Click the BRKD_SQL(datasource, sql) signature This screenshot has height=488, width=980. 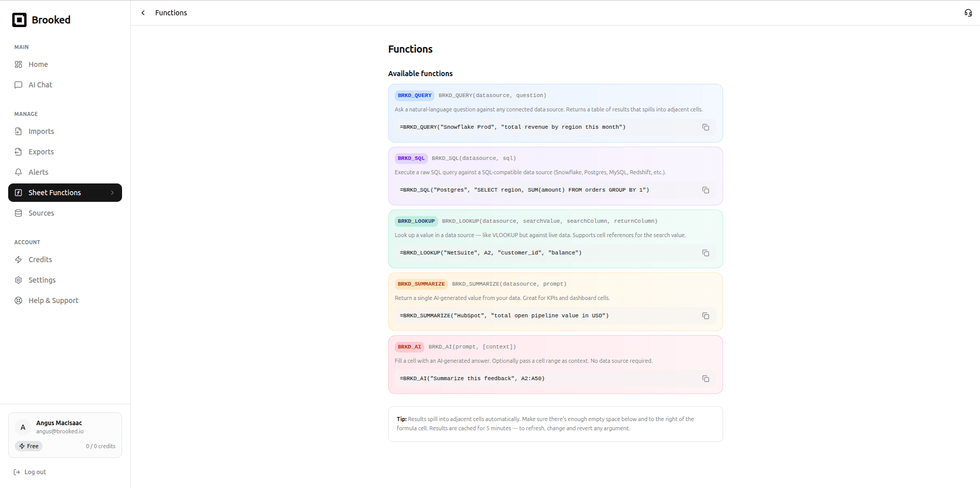474,158
